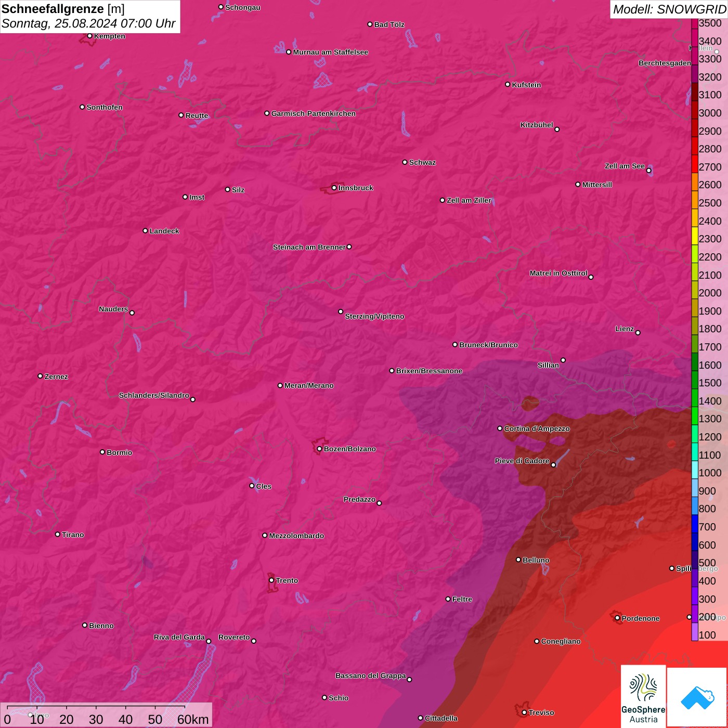Click the date 'Sonntag, 25.08.2024 07:00 Uhr'

88,24
